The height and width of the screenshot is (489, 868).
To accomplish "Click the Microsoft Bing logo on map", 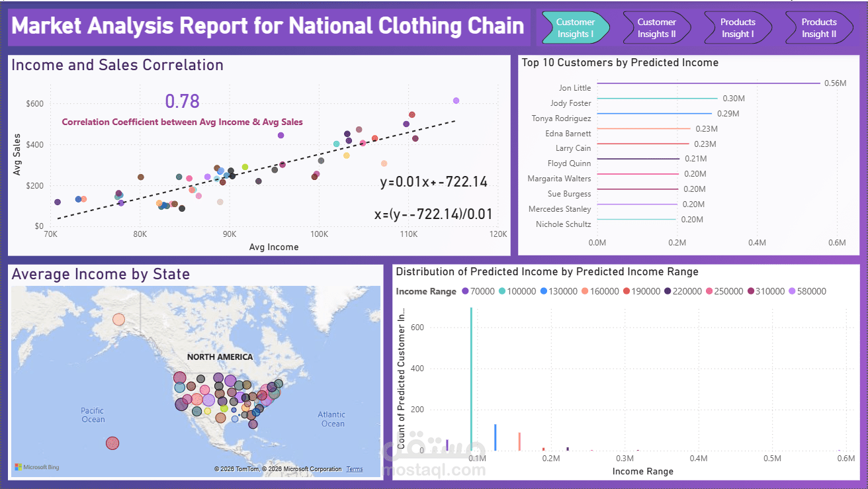I will point(37,467).
